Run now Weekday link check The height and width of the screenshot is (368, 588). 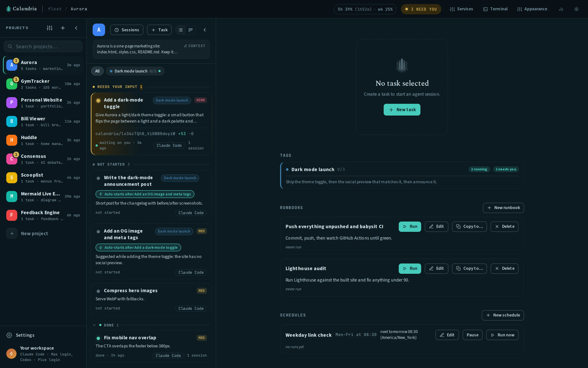[x=502, y=335]
